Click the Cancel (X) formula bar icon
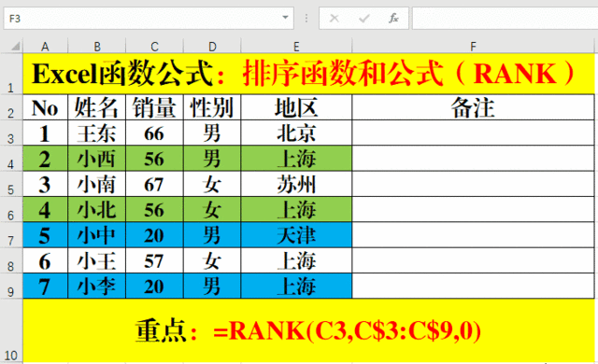598x364 pixels. pos(335,19)
